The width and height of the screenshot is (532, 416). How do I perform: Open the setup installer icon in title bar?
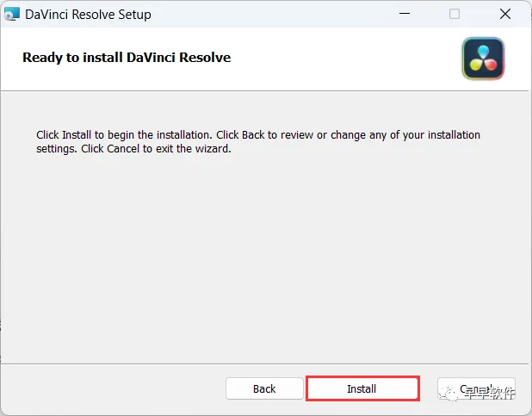click(x=11, y=14)
